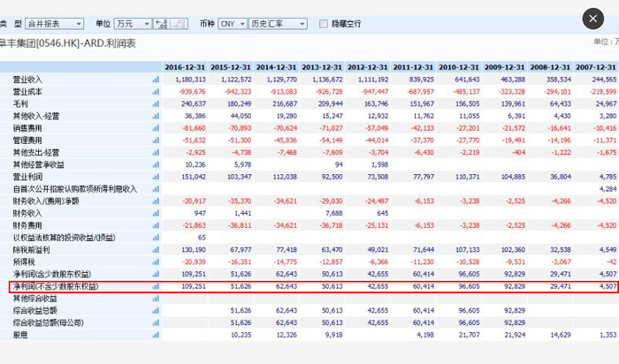Select the 2016-12-31 column header
Viewport: 619px width, 364px height.
point(185,67)
